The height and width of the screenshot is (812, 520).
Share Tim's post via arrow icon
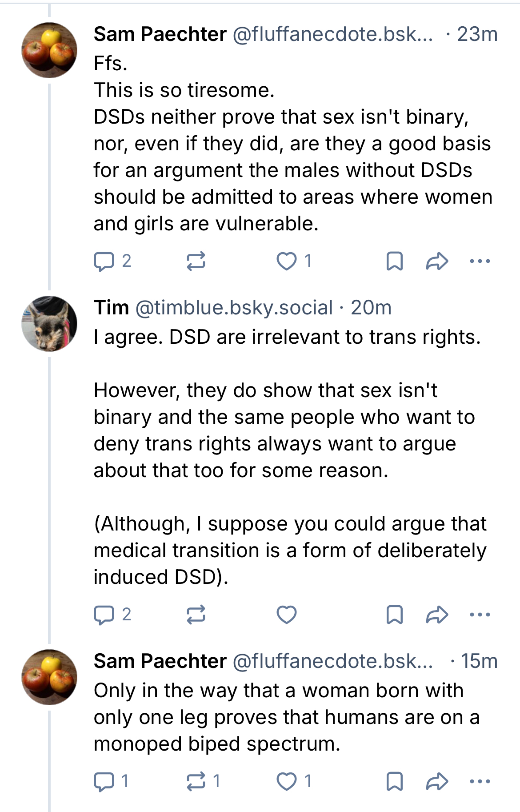437,615
